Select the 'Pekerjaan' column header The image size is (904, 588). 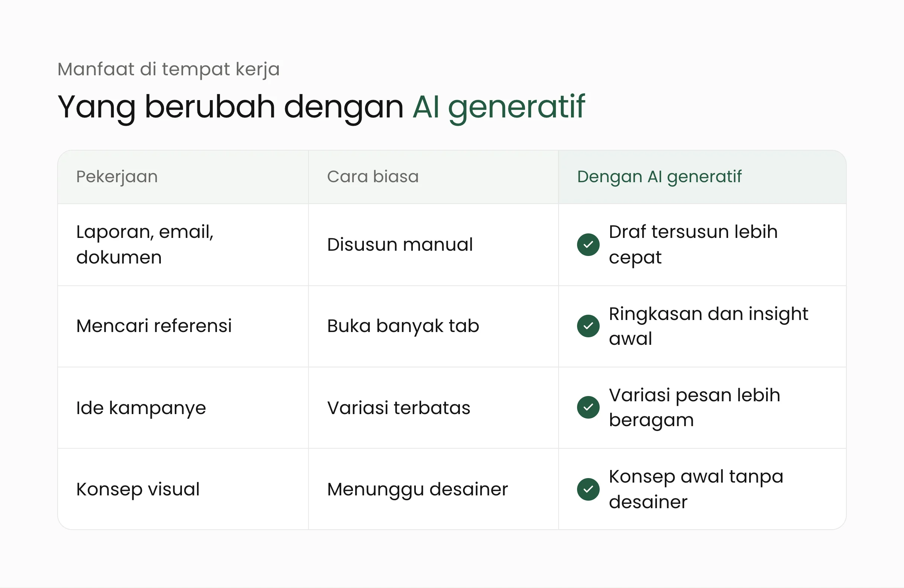183,177
